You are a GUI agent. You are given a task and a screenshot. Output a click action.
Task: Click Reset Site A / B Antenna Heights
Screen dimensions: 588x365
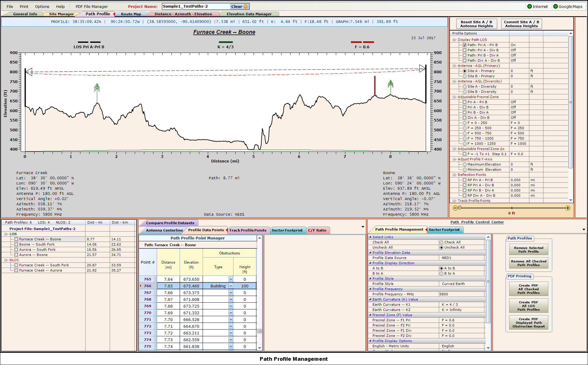click(x=476, y=24)
